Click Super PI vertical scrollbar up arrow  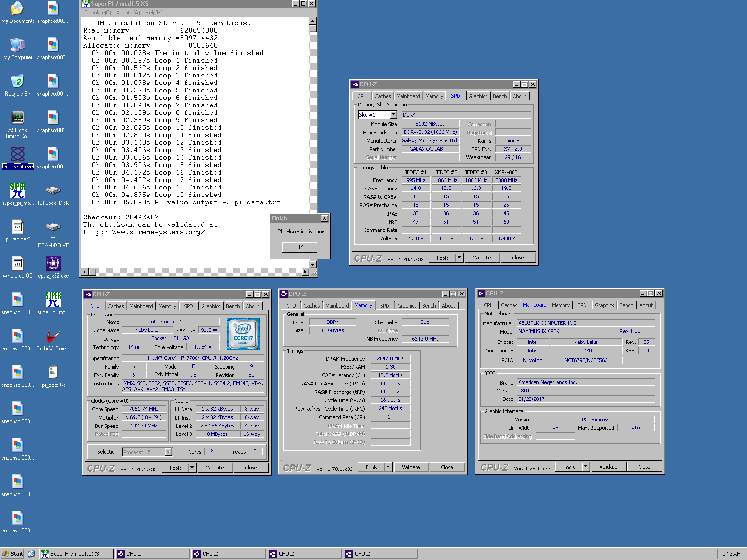click(313, 21)
